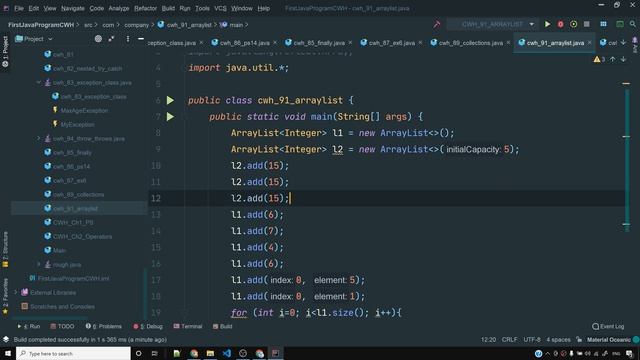
Task: Build project using the hammer icon
Action: pos(437,24)
